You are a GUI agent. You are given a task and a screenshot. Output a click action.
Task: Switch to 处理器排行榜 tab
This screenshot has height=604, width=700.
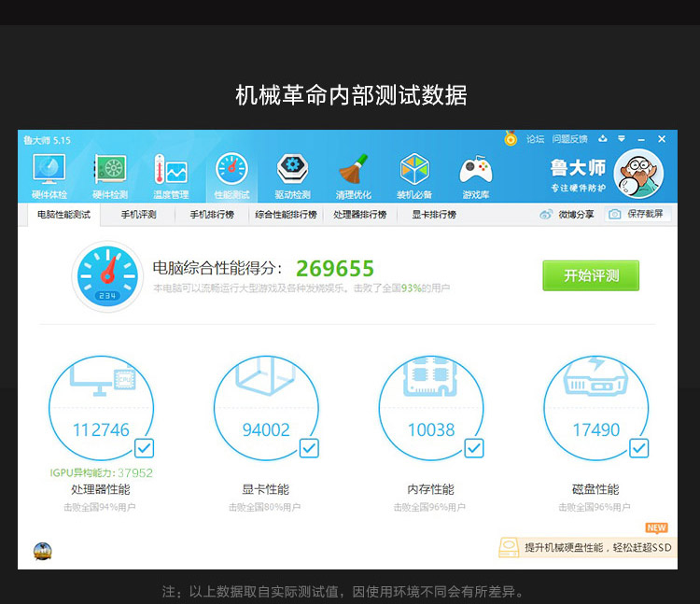click(x=360, y=215)
